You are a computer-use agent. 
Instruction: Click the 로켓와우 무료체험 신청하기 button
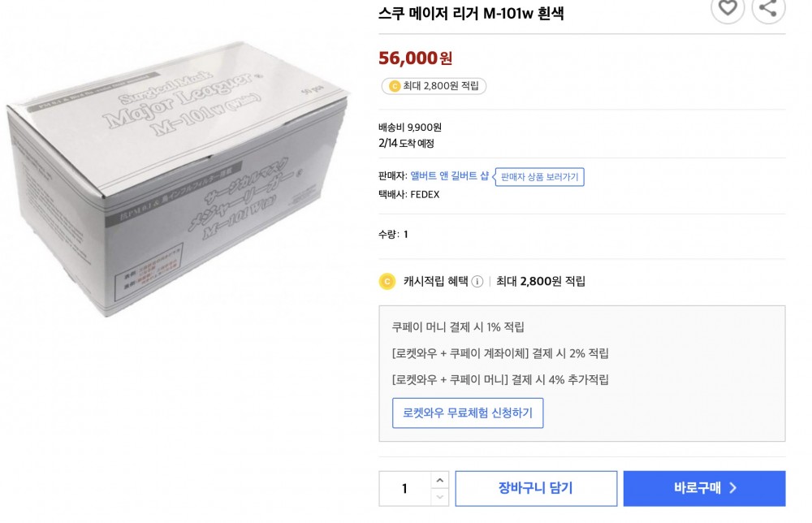[x=468, y=413]
